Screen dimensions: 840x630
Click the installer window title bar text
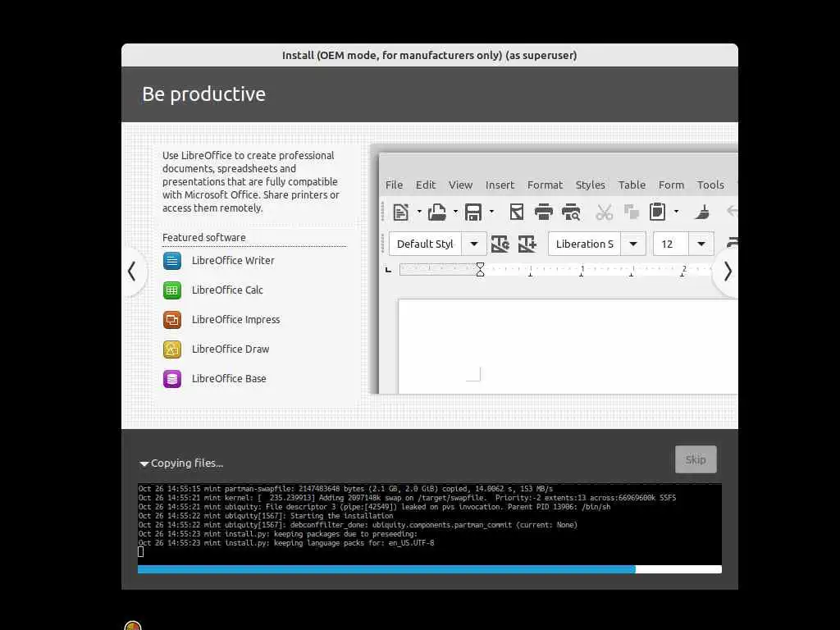(429, 55)
